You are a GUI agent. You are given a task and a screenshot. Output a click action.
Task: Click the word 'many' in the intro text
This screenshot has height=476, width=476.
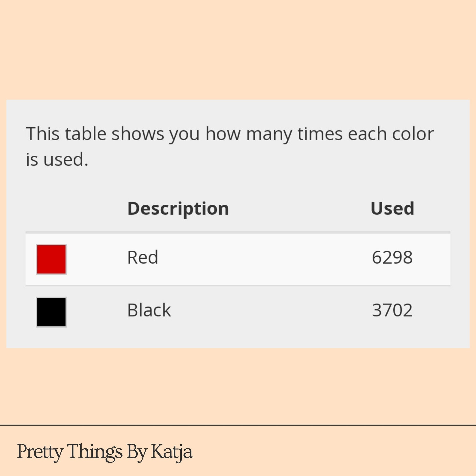tap(269, 135)
